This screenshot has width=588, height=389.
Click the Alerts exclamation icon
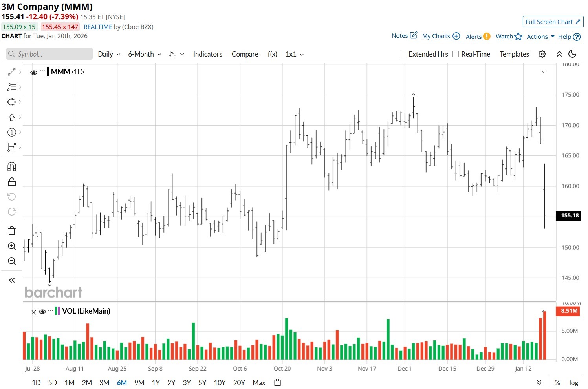pyautogui.click(x=487, y=36)
